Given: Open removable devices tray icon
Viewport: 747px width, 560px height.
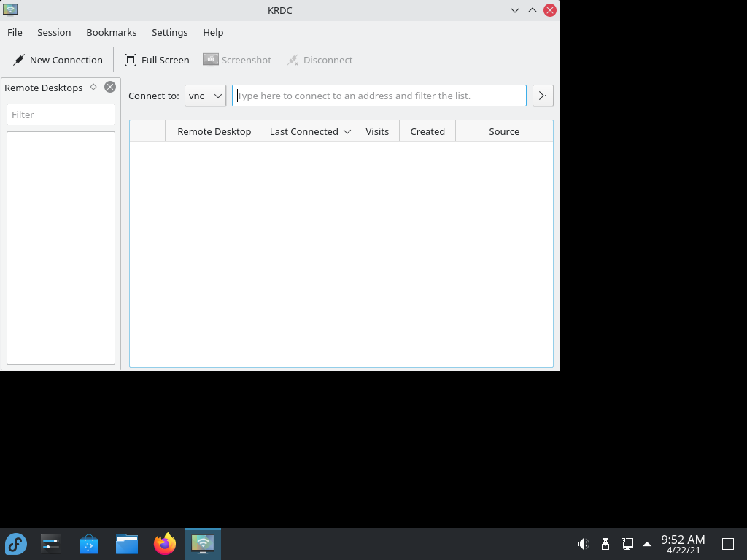Looking at the screenshot, I should point(605,544).
